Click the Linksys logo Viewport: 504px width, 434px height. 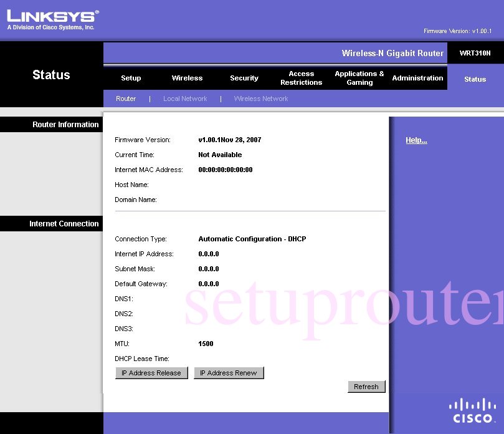point(50,17)
